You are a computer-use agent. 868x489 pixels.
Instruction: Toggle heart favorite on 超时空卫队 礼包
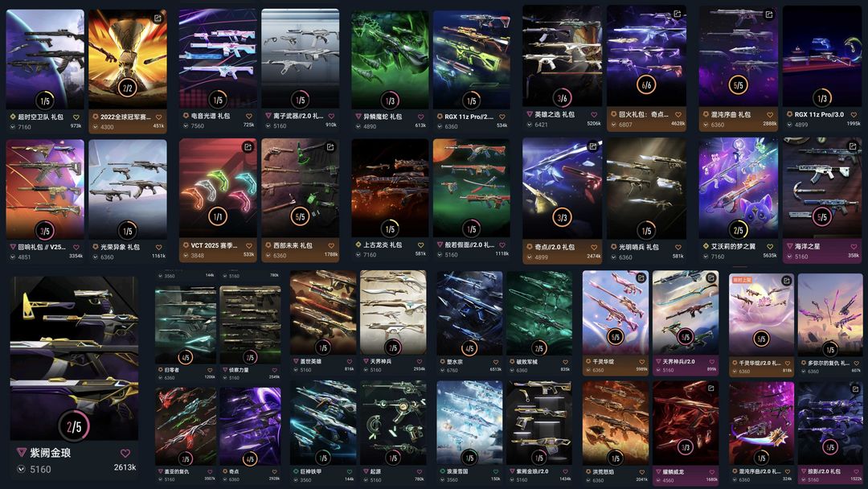coord(76,117)
